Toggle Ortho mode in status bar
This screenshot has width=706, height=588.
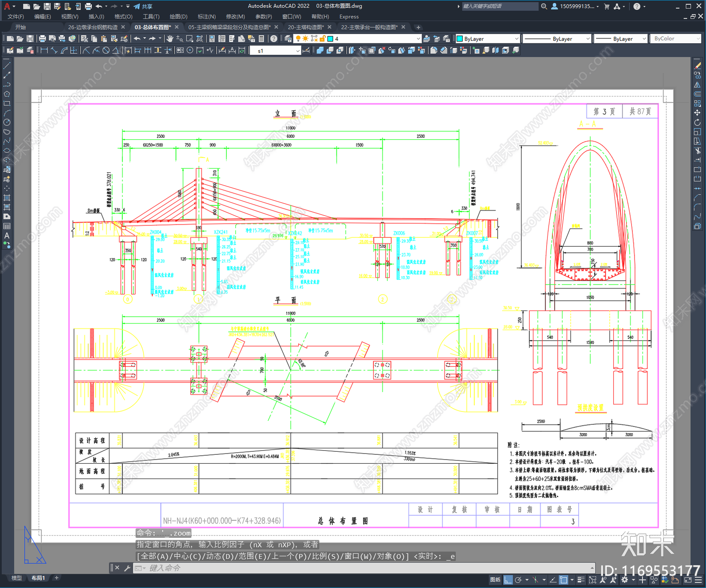pyautogui.click(x=508, y=580)
